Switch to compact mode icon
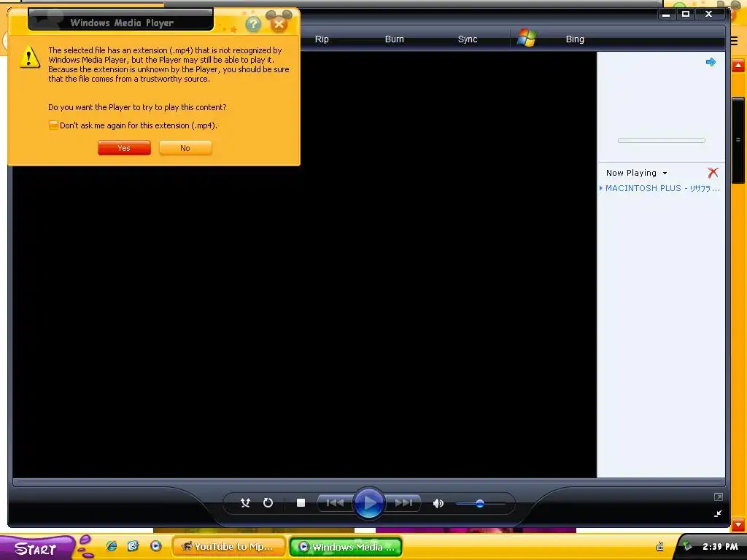Image resolution: width=747 pixels, height=560 pixels. pyautogui.click(x=719, y=513)
